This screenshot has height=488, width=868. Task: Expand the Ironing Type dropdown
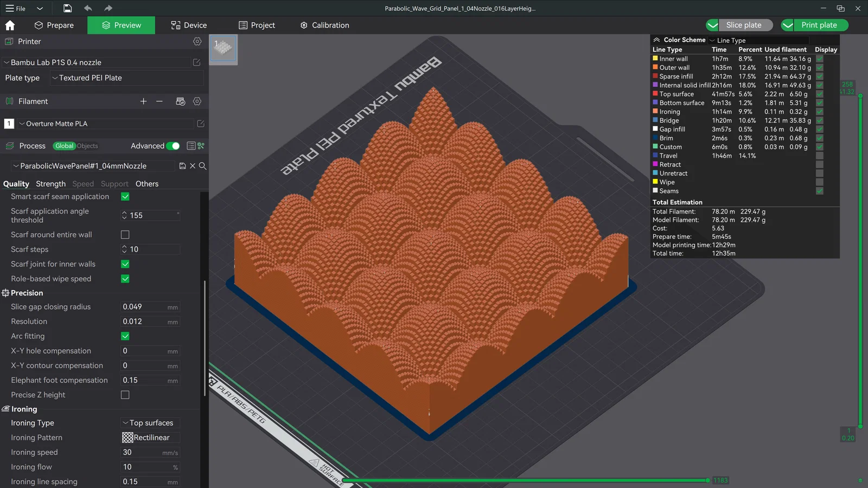[x=150, y=423]
